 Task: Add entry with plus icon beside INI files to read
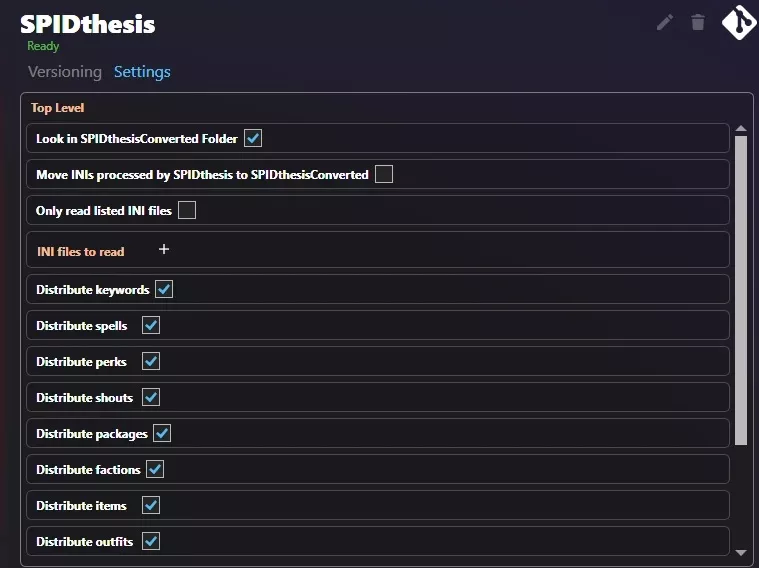(x=164, y=249)
